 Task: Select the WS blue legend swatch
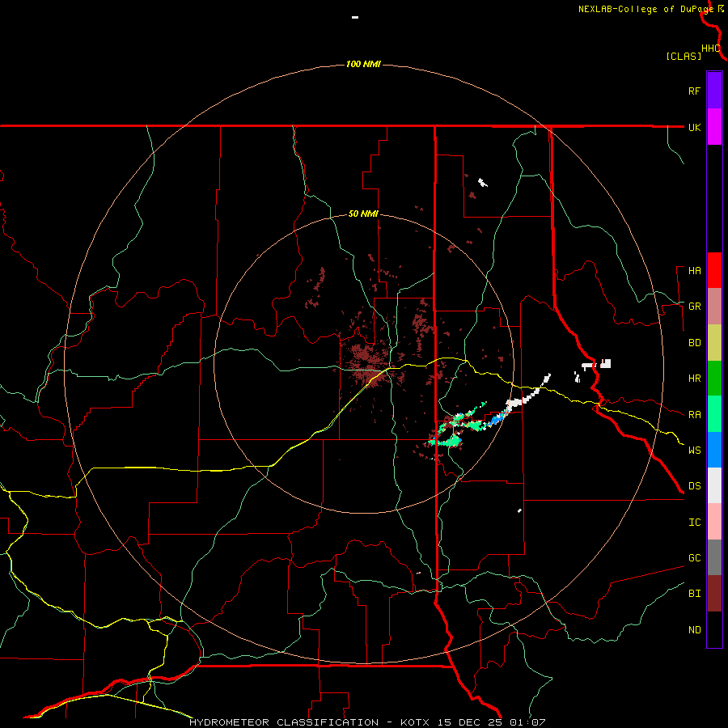714,450
